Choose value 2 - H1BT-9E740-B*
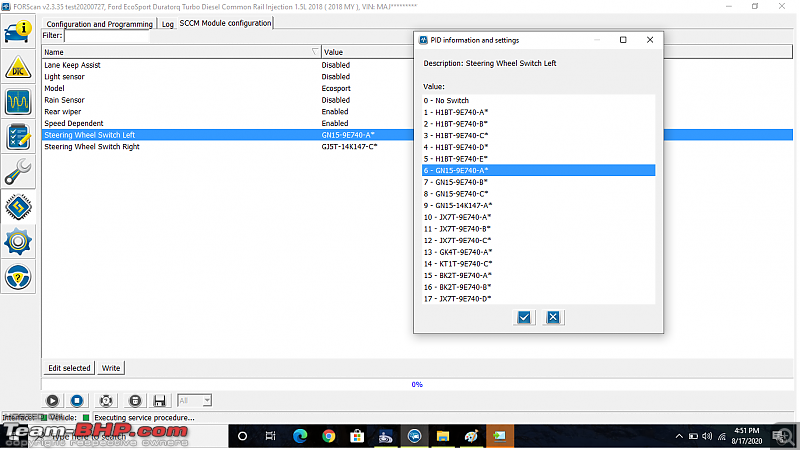 [x=538, y=124]
